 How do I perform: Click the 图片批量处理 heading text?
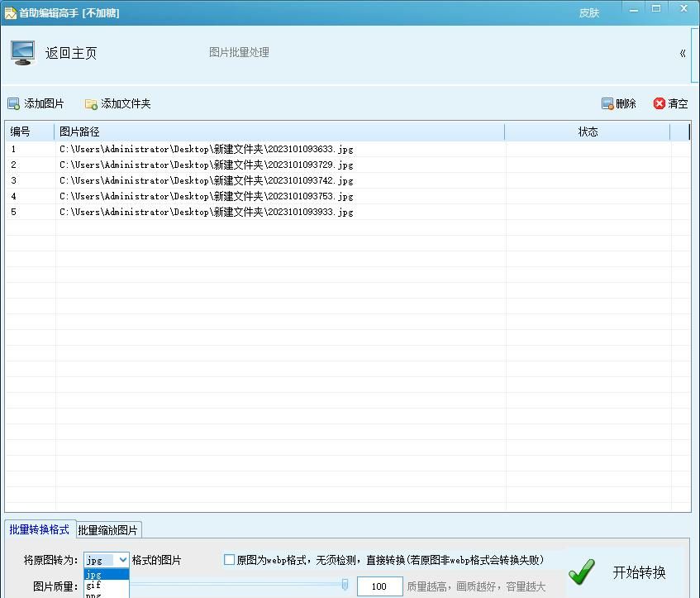point(240,52)
